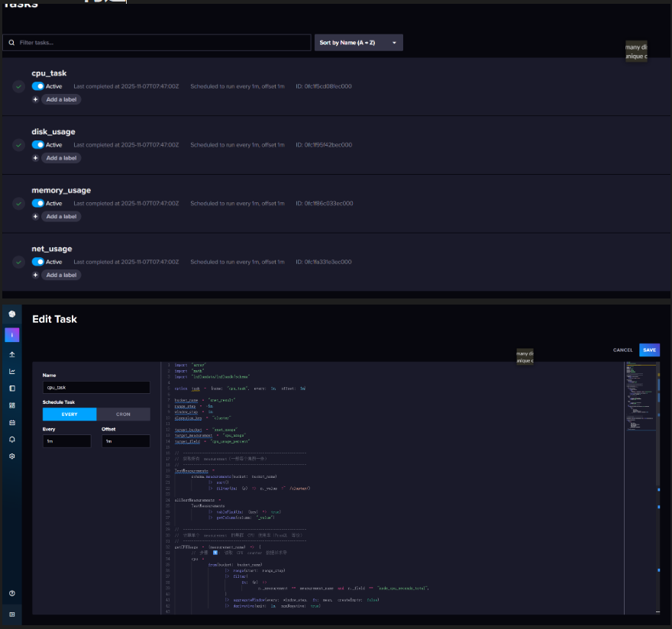Click the Offset input field
Screen dimensions: 672x629
pyautogui.click(x=125, y=441)
